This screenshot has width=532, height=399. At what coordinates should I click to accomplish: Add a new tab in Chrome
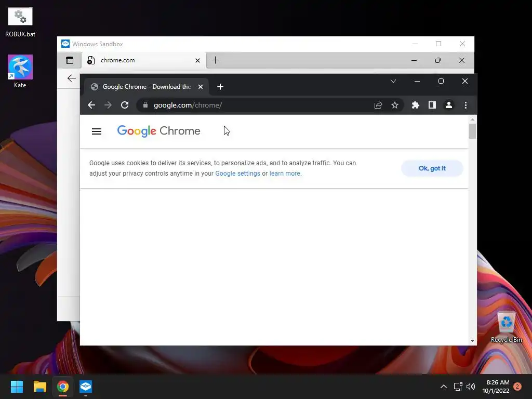[x=220, y=87]
